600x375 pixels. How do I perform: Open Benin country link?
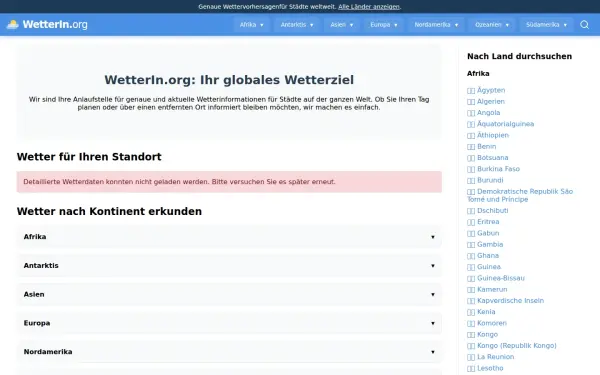(x=481, y=147)
